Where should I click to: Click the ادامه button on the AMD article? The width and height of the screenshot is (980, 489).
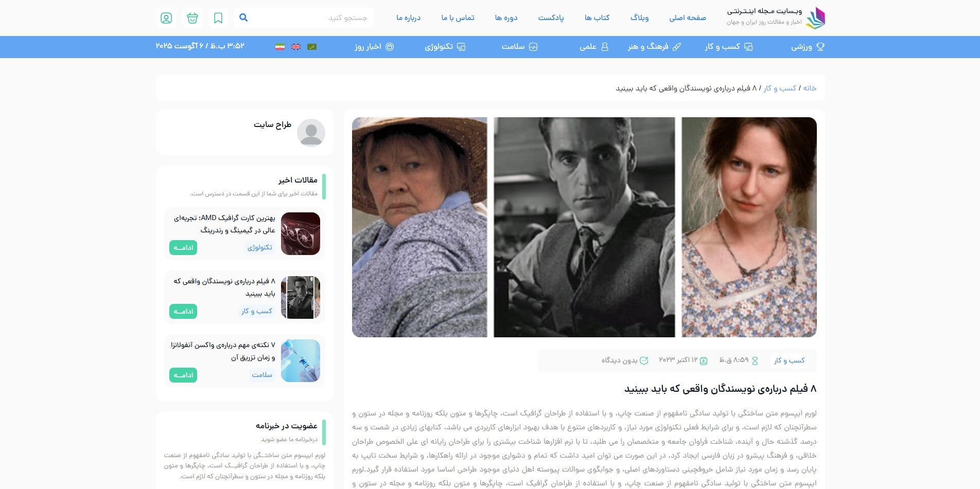(183, 247)
